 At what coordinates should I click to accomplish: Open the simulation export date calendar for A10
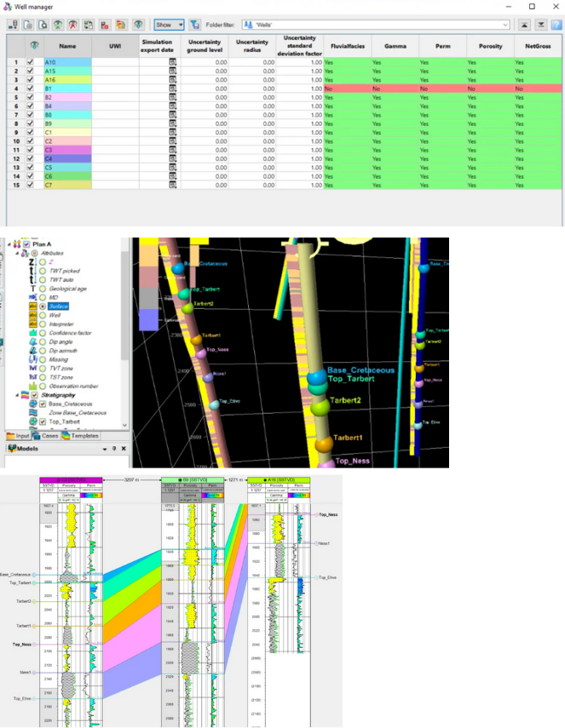(172, 62)
